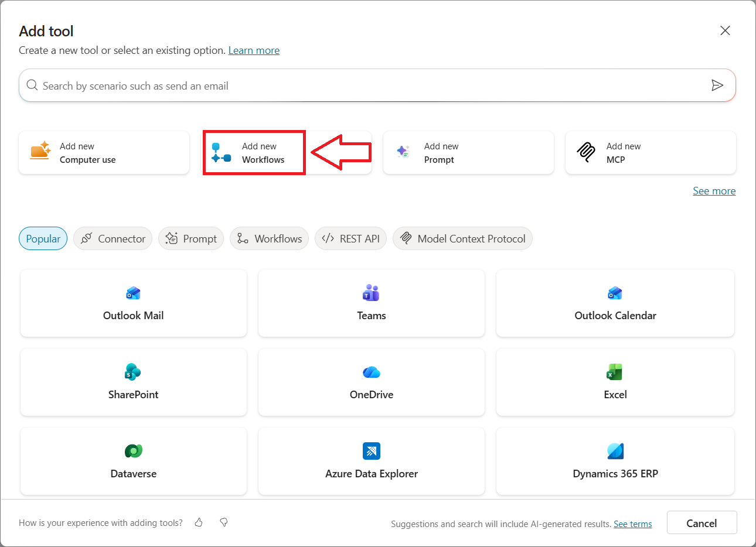Click the Add new Prompt label
Image resolution: width=756 pixels, height=547 pixels.
click(441, 153)
